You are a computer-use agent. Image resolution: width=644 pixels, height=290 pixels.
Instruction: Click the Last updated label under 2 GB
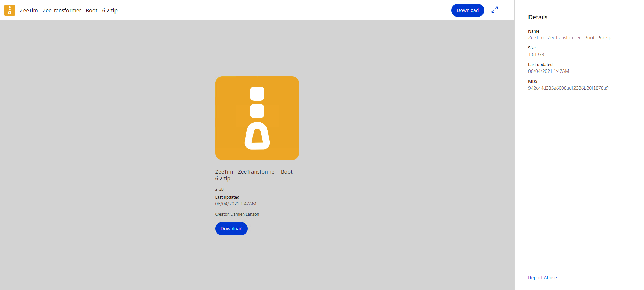pos(227,197)
